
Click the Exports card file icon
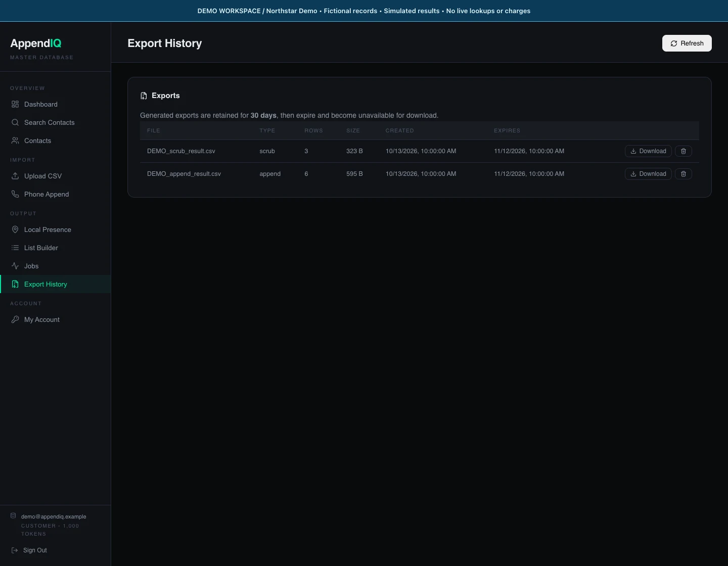click(144, 96)
